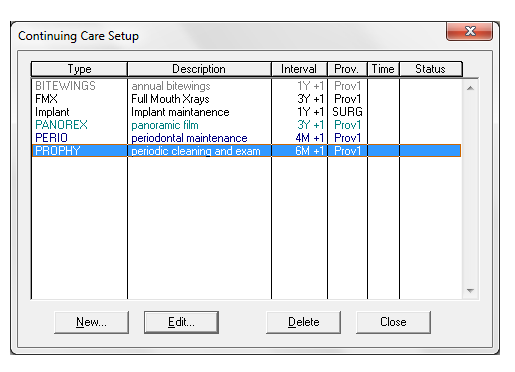
Task: Click BITEWINGS row 1Y +1 interval
Action: 311,86
